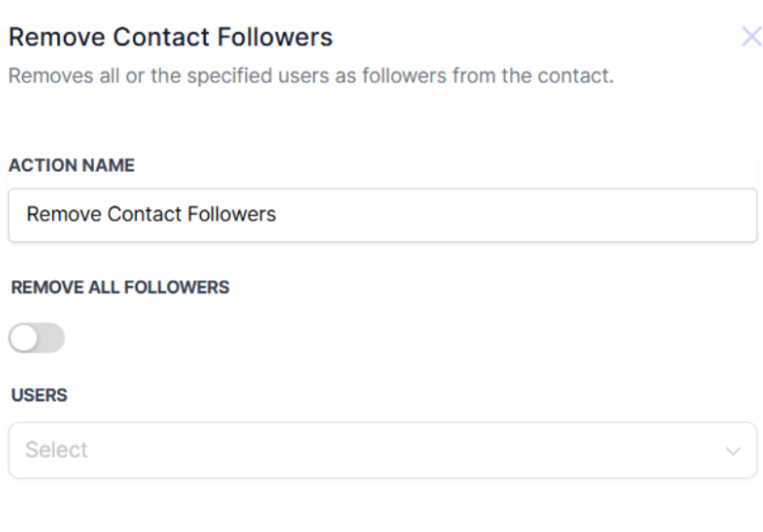Click the Remove Contact Followers heading
763x532 pixels.
point(171,38)
